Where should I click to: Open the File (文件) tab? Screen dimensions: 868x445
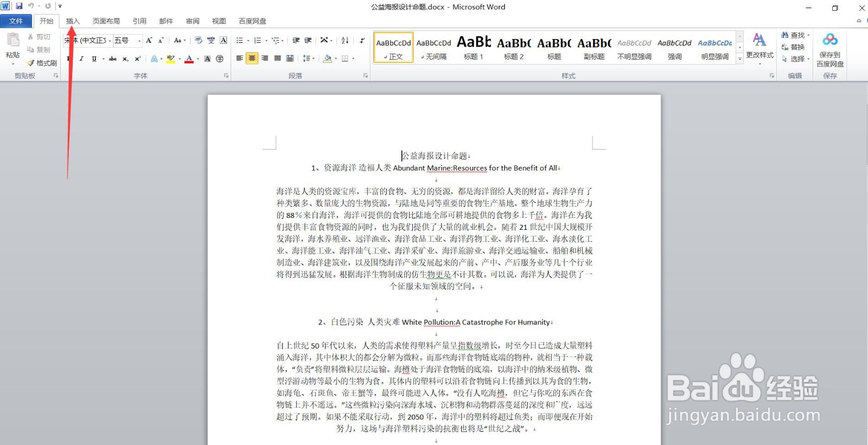click(x=16, y=21)
